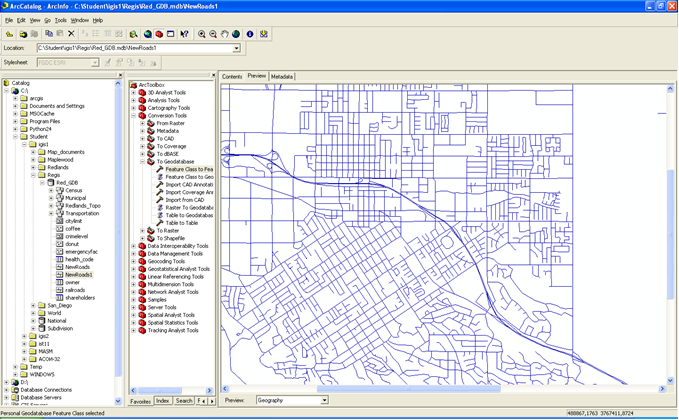Select the Table to Table tool

pos(181,223)
